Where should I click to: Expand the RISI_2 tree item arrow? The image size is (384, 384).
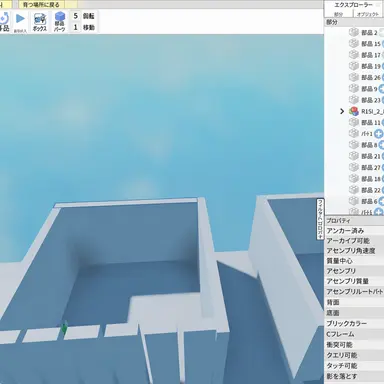pyautogui.click(x=342, y=111)
